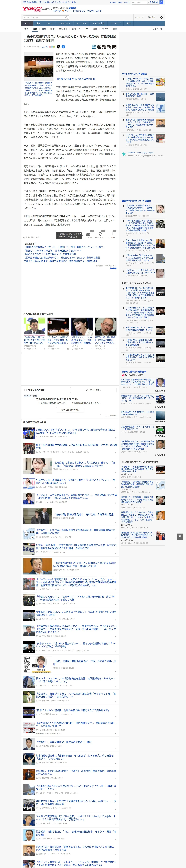Go to the ランキング tab
This screenshot has width=186, height=868.
(x=115, y=24)
